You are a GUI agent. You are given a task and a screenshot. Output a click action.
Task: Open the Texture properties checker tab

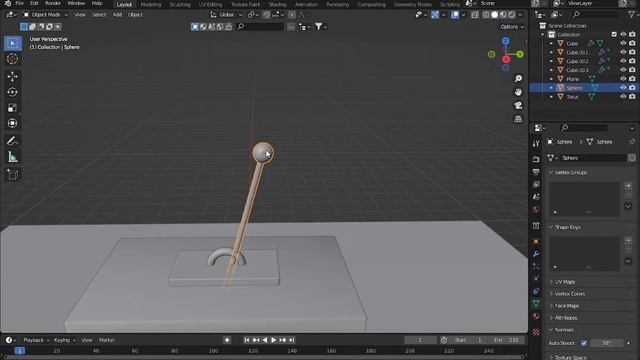536,332
